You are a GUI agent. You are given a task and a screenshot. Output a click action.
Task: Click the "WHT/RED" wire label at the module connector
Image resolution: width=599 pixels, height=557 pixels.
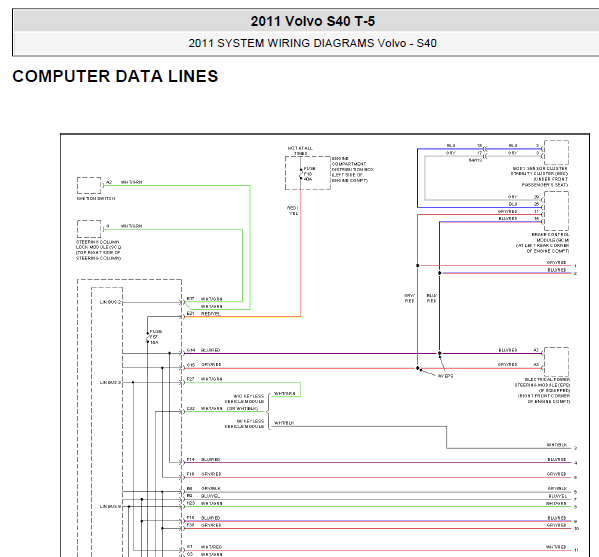(211, 547)
